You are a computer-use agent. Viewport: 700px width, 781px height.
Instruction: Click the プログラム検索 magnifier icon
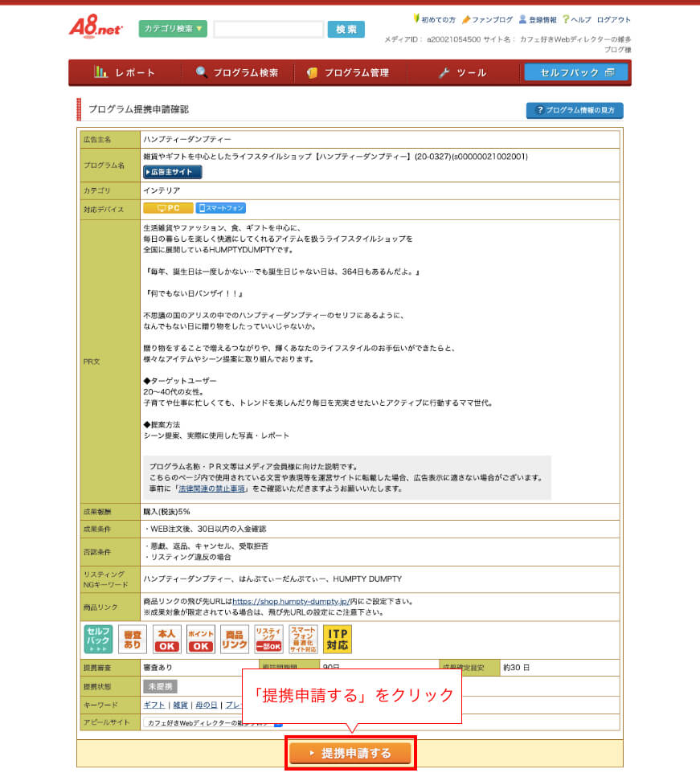coord(201,72)
